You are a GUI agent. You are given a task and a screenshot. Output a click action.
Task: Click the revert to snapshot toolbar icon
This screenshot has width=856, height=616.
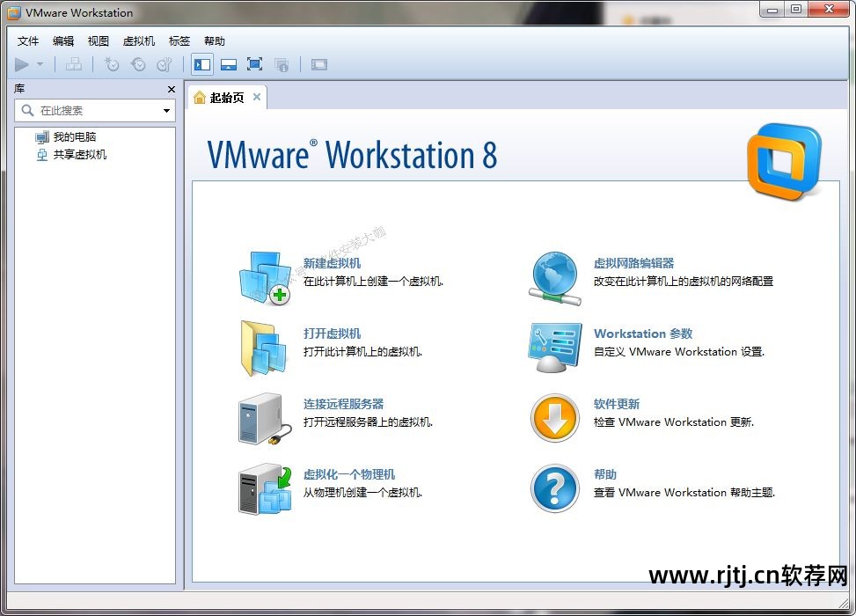click(x=138, y=65)
